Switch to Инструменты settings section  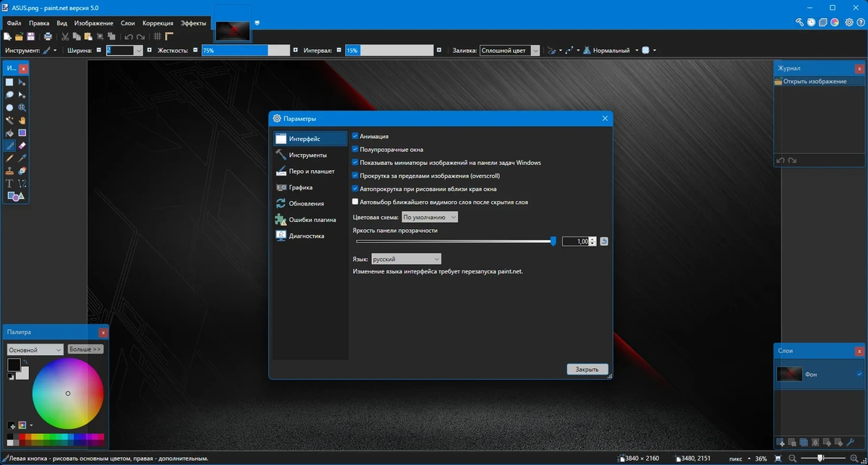click(308, 155)
